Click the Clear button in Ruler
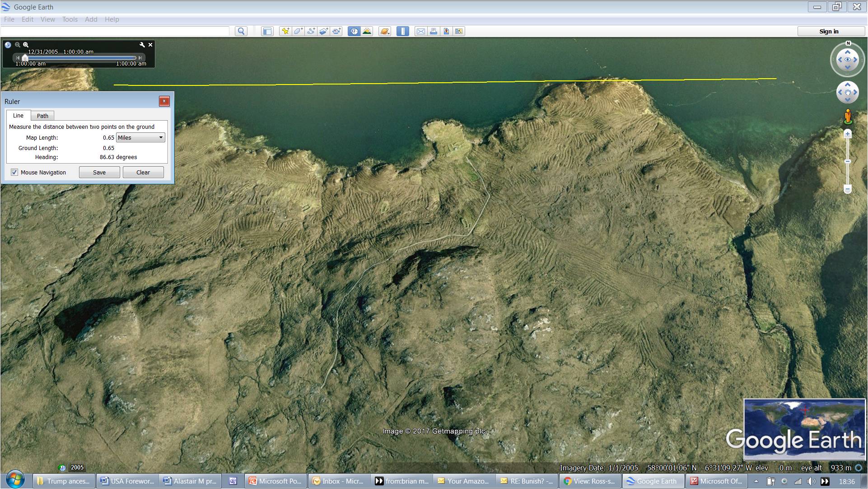Screen dimensions: 868x489 tap(143, 172)
